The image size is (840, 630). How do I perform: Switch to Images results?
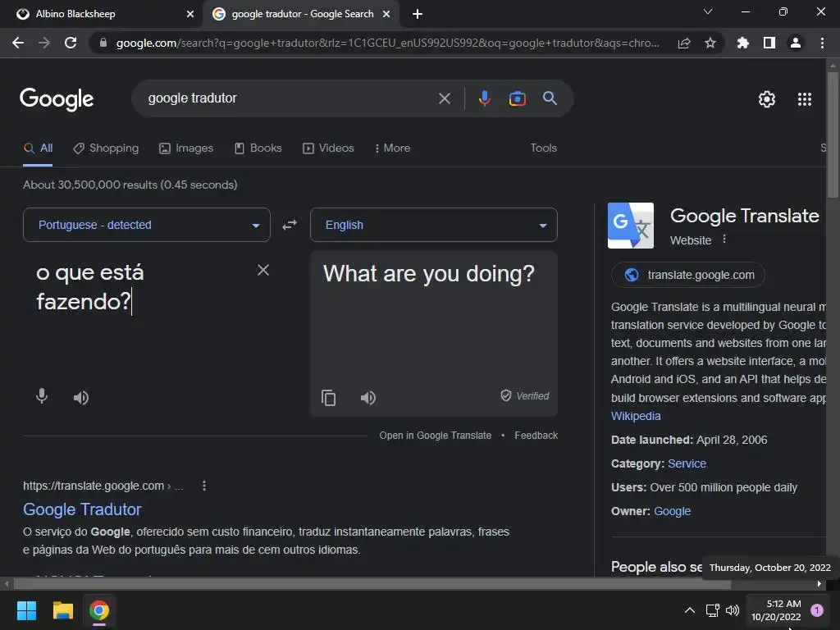click(x=186, y=148)
